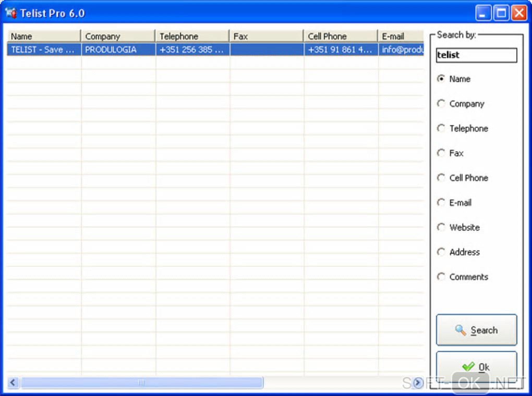This screenshot has height=396, width=532.
Task: Select the Address radio button
Action: [441, 252]
